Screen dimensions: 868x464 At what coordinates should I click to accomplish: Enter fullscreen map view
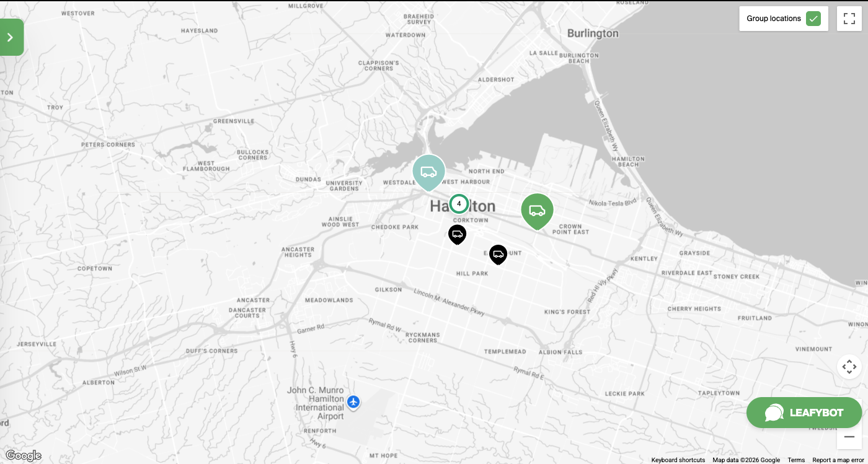(x=849, y=18)
